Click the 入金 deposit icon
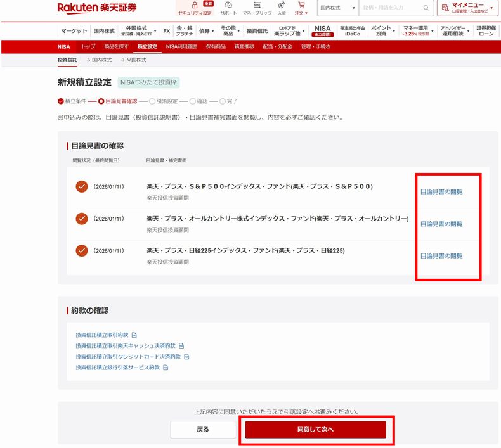 coord(282,5)
